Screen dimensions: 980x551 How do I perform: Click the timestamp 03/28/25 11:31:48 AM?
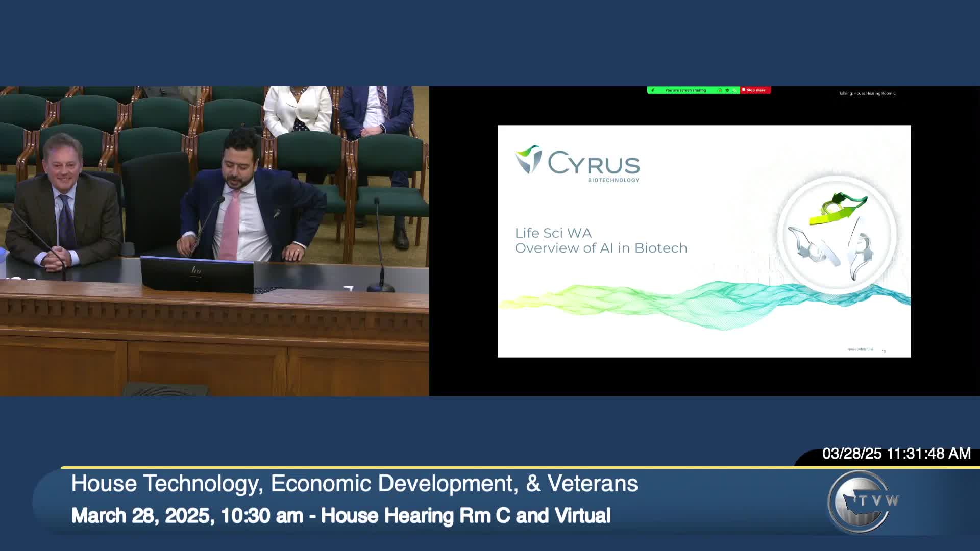pos(896,454)
